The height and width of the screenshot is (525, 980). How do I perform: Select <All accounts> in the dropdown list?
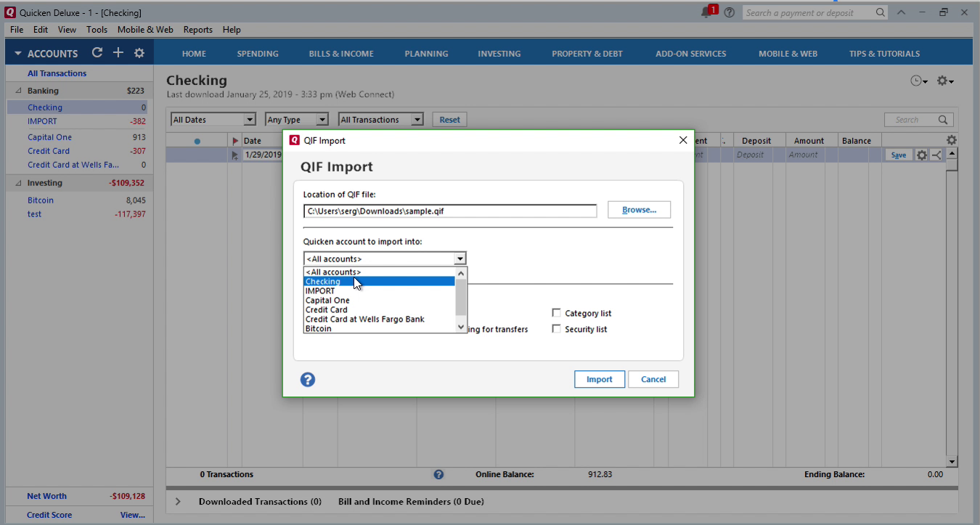tap(379, 272)
